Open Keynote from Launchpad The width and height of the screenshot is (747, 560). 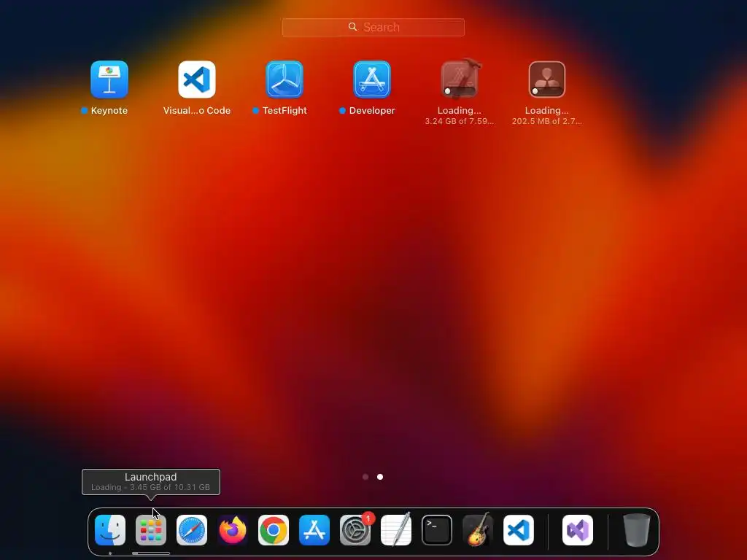[109, 79]
